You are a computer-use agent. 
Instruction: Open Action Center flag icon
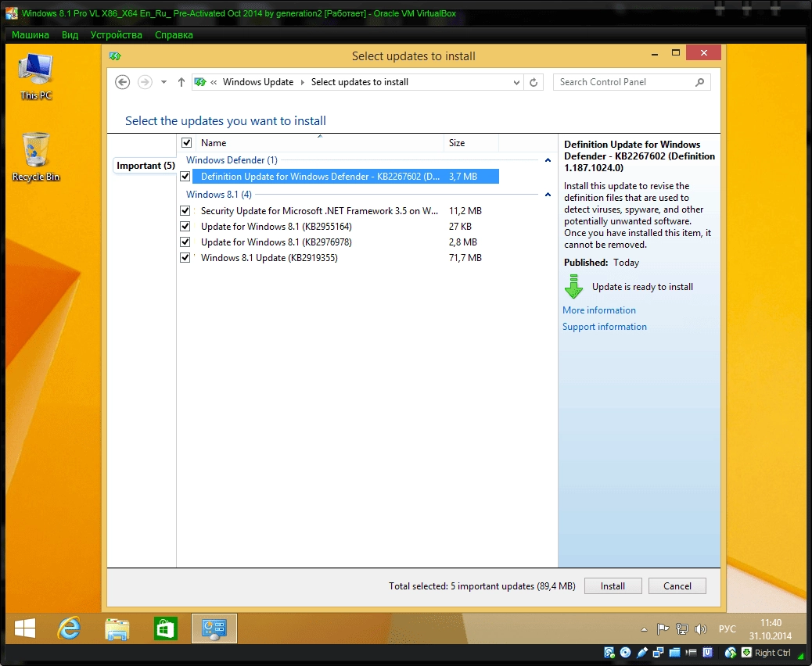(x=663, y=629)
